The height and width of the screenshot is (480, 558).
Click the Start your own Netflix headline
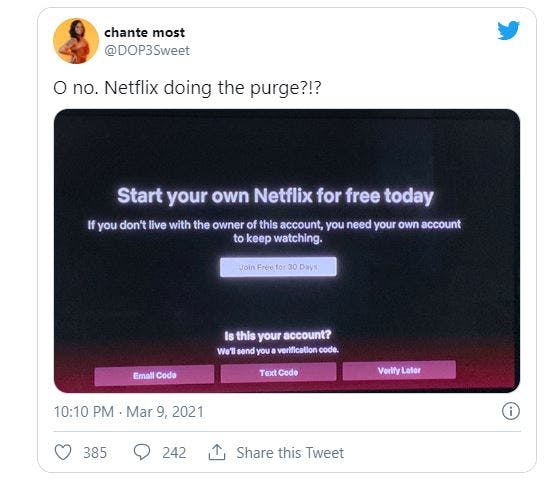tap(275, 196)
